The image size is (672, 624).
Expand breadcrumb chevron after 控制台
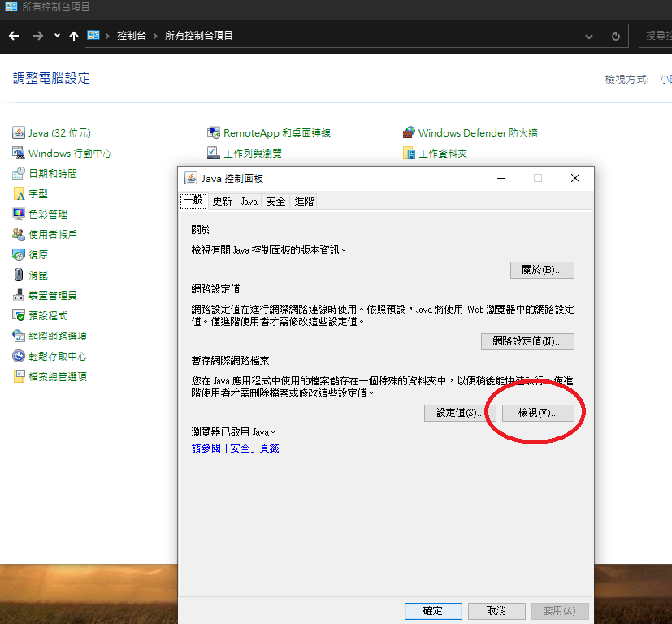pos(158,36)
